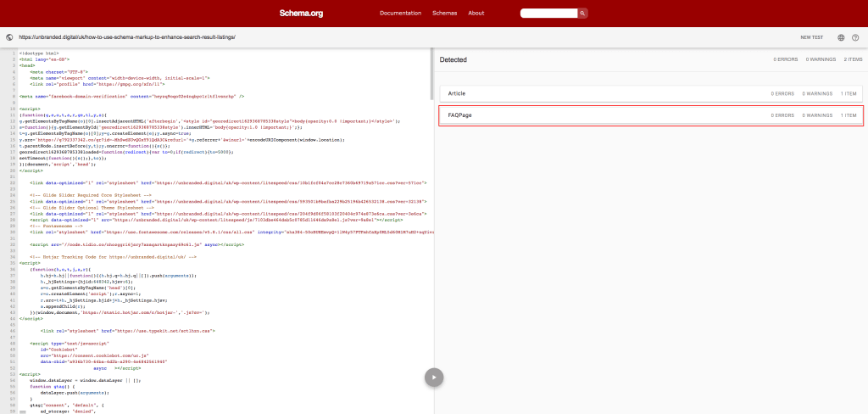Viewport: 868px width, 414px height.
Task: Click the Glide Slider Required Core Stylesheet comment
Action: 91,195
